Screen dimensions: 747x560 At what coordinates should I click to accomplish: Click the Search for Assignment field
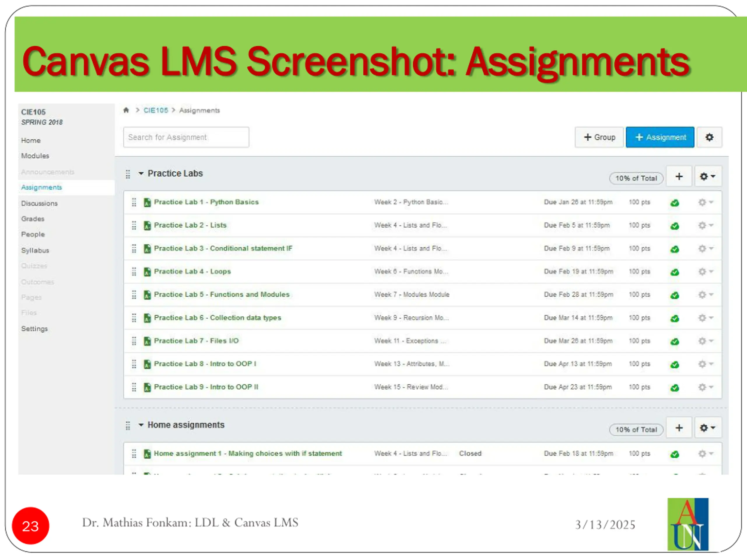point(186,137)
